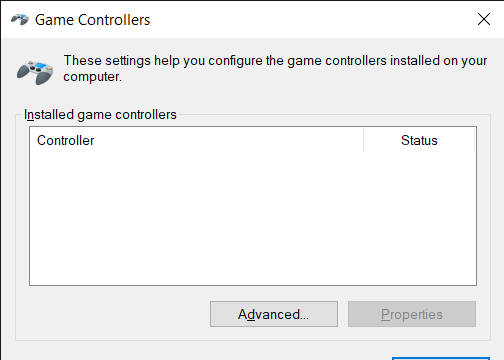This screenshot has height=360, width=504.
Task: Close the Game Controllers dialog
Action: [484, 19]
